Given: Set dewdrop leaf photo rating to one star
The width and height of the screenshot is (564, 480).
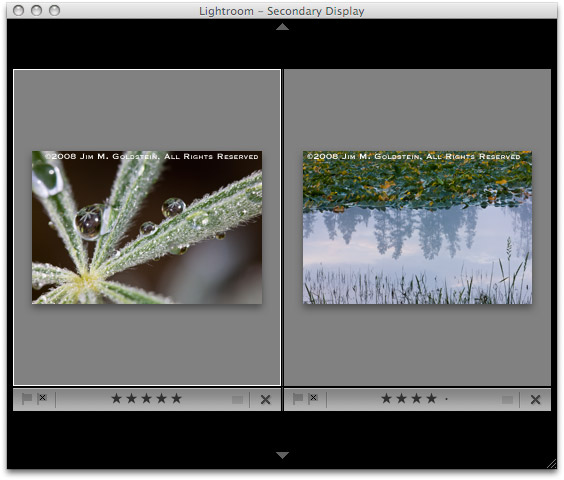Looking at the screenshot, I should [116, 398].
